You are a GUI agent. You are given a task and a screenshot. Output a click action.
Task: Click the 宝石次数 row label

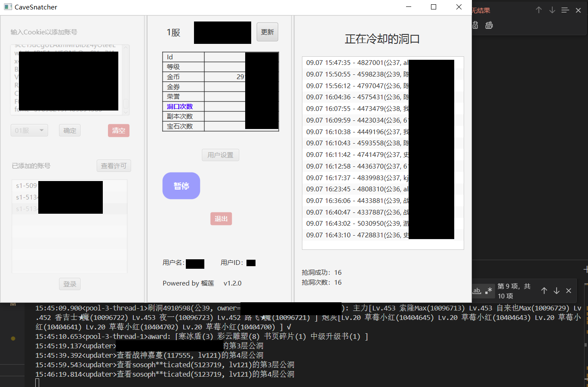pos(180,126)
